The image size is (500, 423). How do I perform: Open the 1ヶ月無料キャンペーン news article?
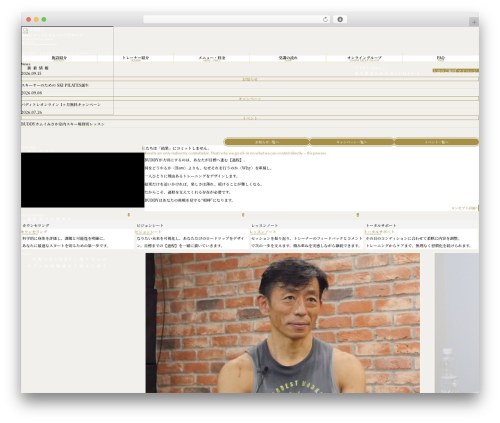(61, 105)
